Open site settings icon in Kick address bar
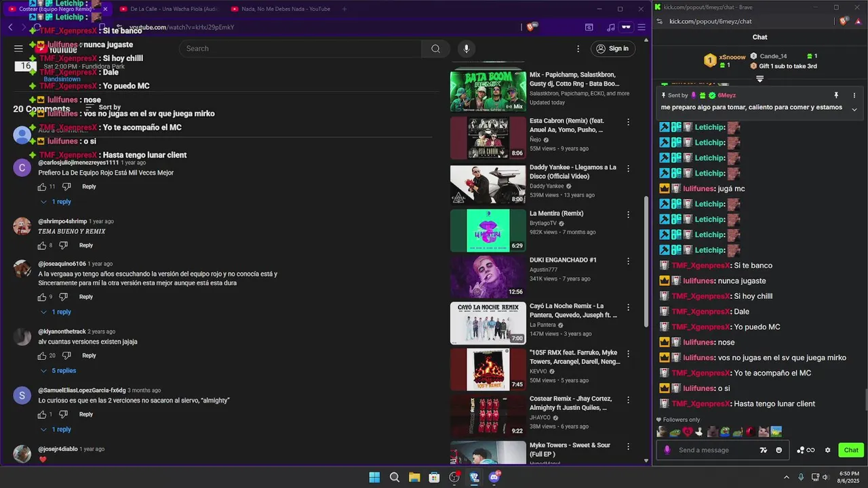868x488 pixels. click(660, 21)
